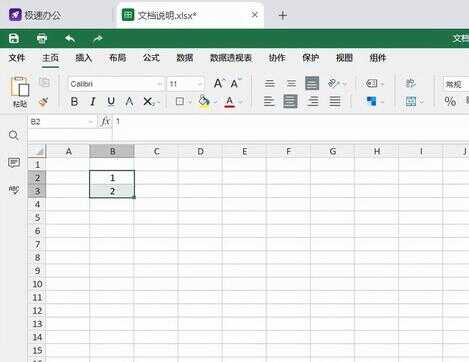
Task: Click the select-all corner of the grid
Action: [37, 151]
